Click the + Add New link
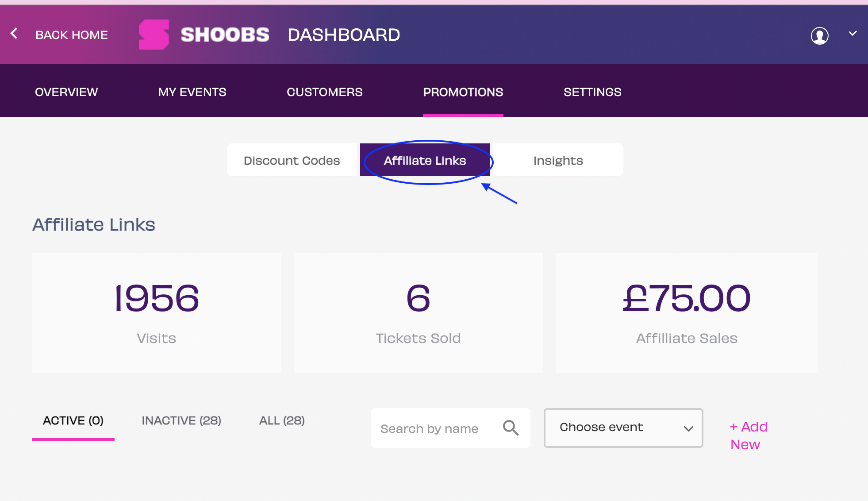 [748, 435]
